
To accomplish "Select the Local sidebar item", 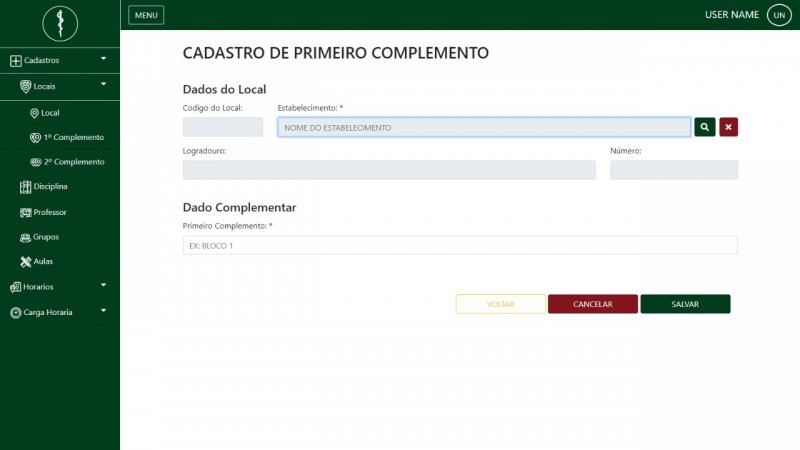I will [x=50, y=113].
